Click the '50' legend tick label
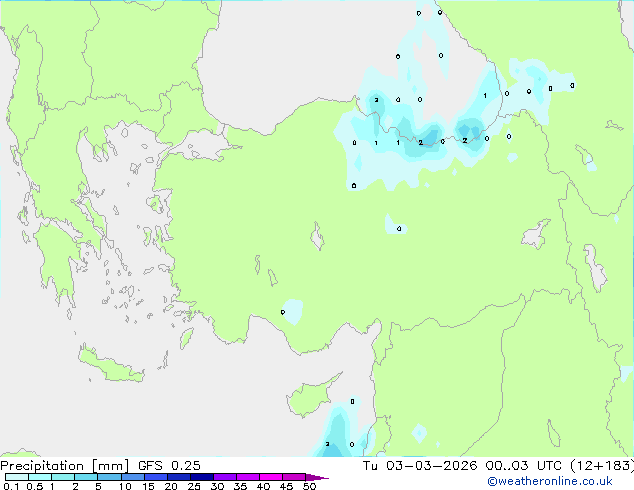 tap(309, 486)
